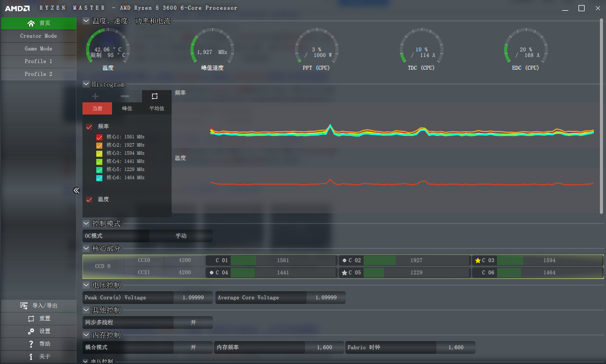
Task: Click the dot marker on core C 04
Action: point(211,273)
